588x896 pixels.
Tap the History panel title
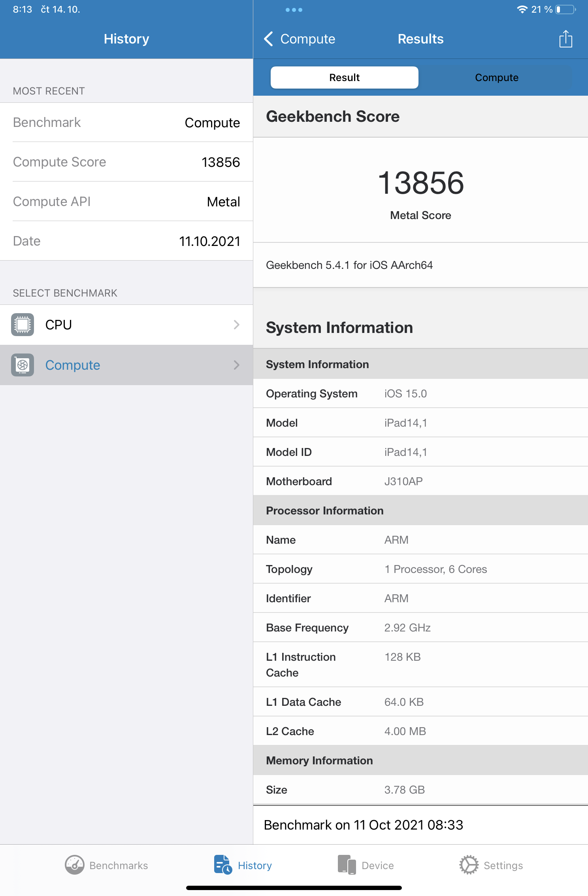click(126, 39)
